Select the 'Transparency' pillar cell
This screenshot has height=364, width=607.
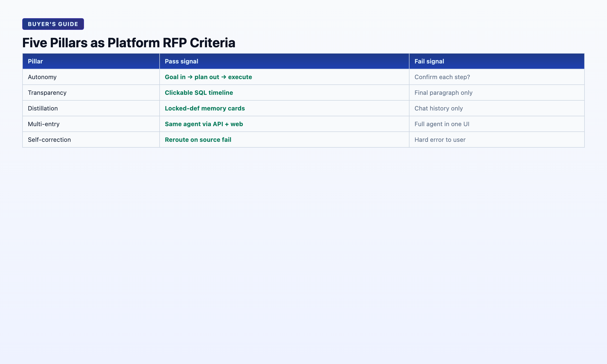pos(91,93)
